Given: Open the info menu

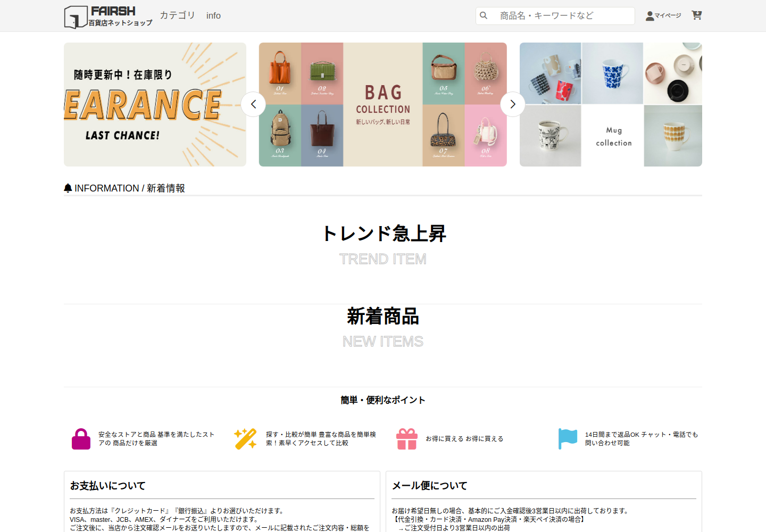Looking at the screenshot, I should 213,16.
